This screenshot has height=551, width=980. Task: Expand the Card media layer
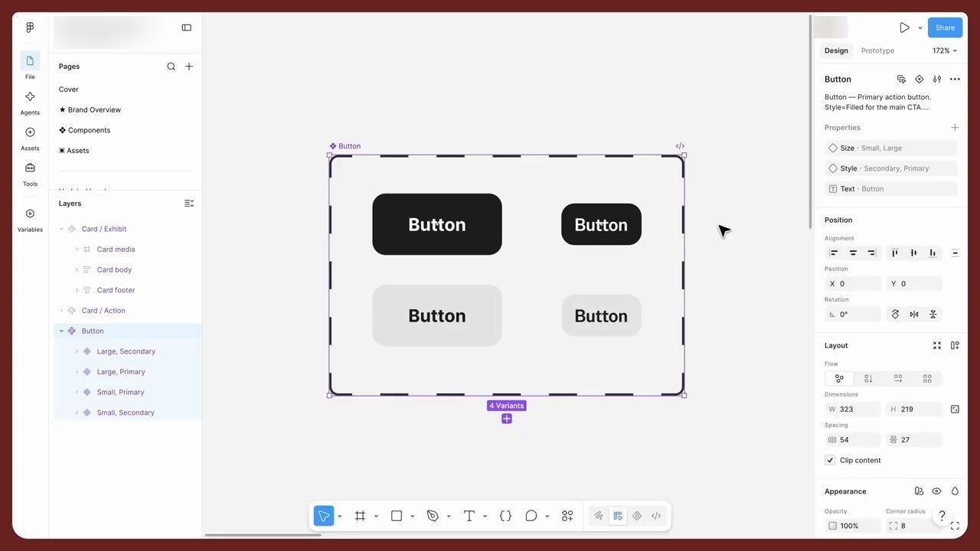pyautogui.click(x=77, y=249)
